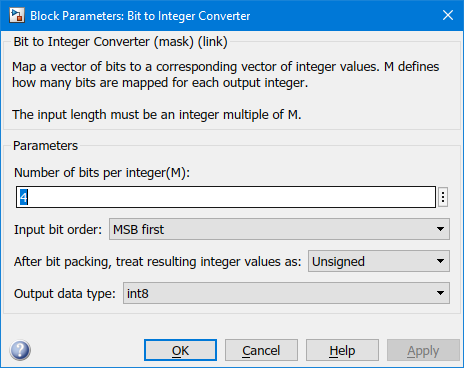Click the Simulink block icon in title bar
The image size is (464, 368).
tap(17, 16)
